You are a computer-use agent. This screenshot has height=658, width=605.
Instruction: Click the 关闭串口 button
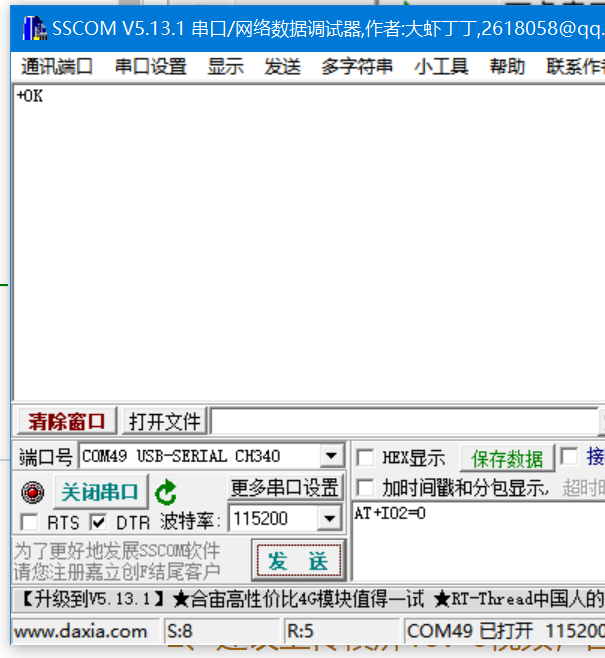[99, 492]
